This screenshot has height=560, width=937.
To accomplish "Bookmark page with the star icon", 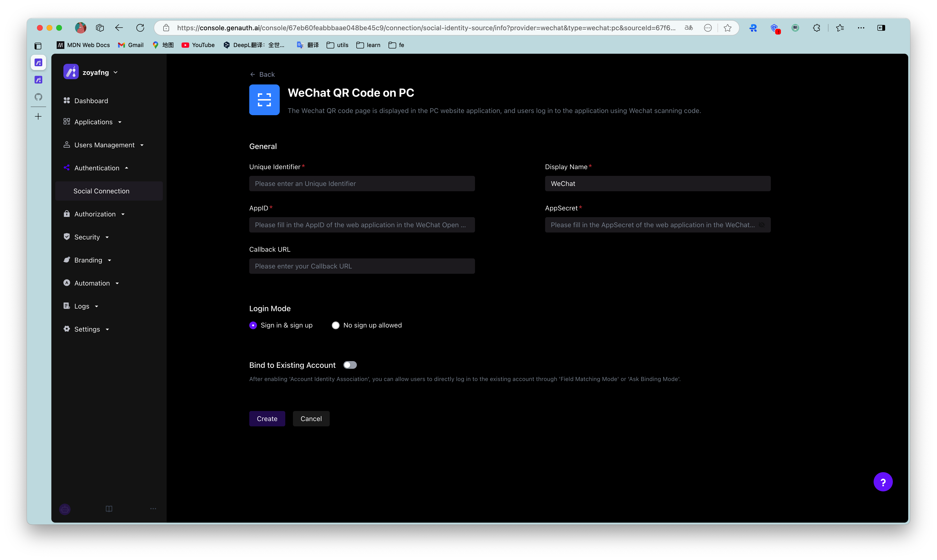I will pyautogui.click(x=727, y=28).
